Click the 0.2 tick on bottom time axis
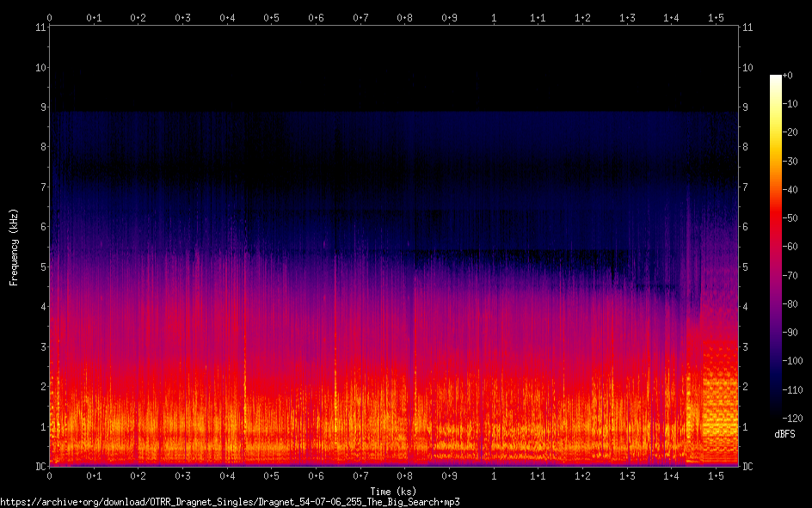The width and height of the screenshot is (812, 508). pos(138,475)
